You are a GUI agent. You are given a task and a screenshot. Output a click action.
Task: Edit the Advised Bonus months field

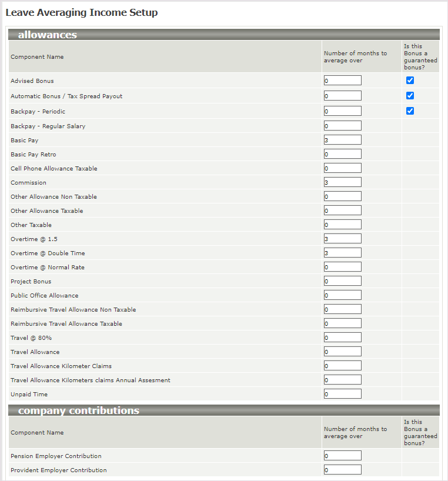(342, 81)
